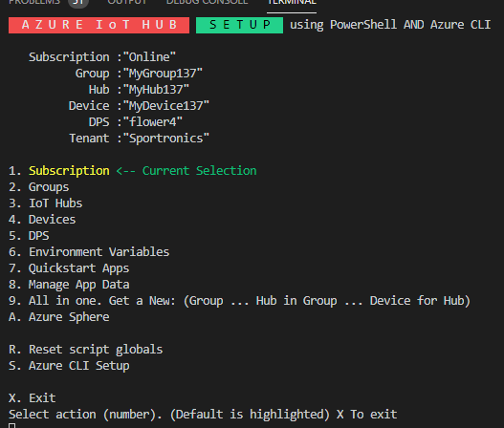The height and width of the screenshot is (428, 504).
Task: Choose S. Azure CLI Setup
Action: pos(69,366)
